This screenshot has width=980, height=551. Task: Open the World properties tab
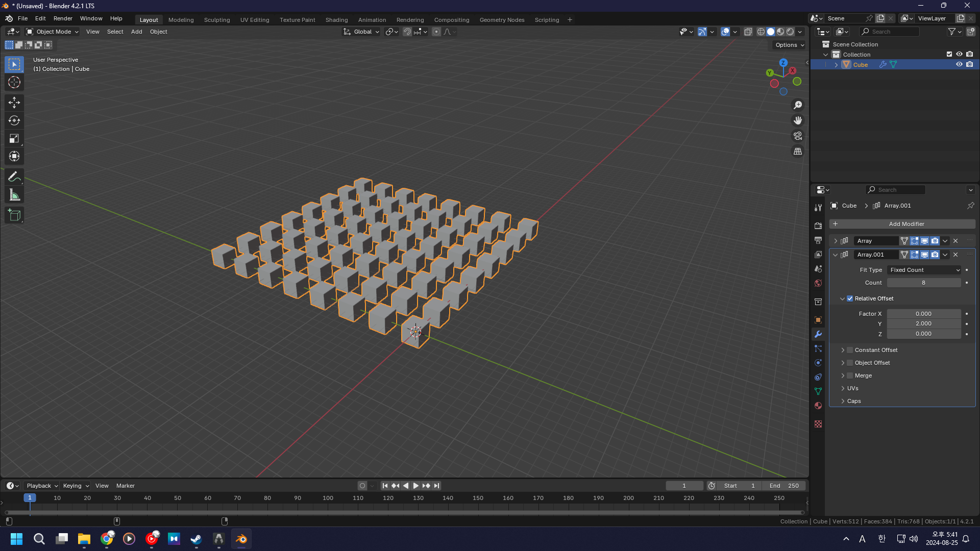[x=818, y=283]
